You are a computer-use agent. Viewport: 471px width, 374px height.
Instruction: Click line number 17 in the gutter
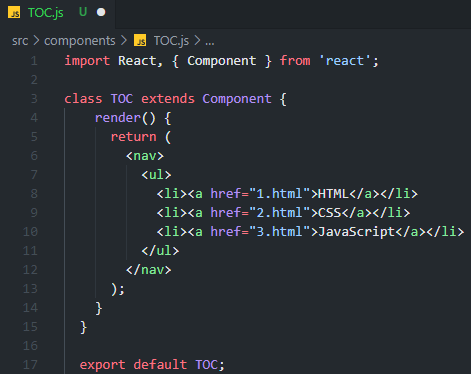[30, 365]
